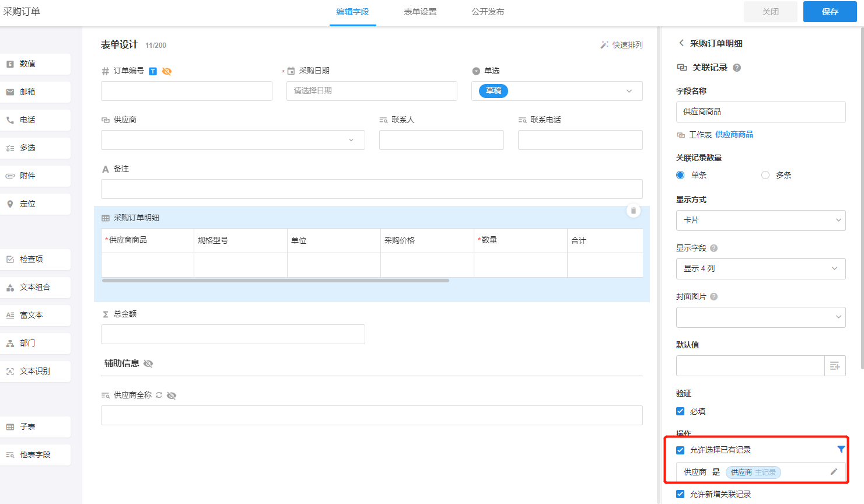Open the 供应商商品 worksheet link
This screenshot has width=864, height=504.
pos(734,135)
